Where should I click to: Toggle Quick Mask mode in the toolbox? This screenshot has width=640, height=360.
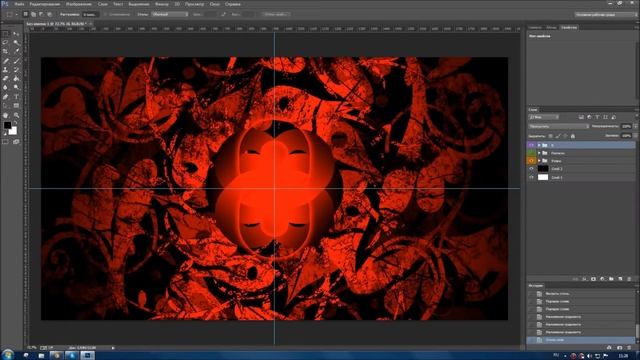[5, 142]
